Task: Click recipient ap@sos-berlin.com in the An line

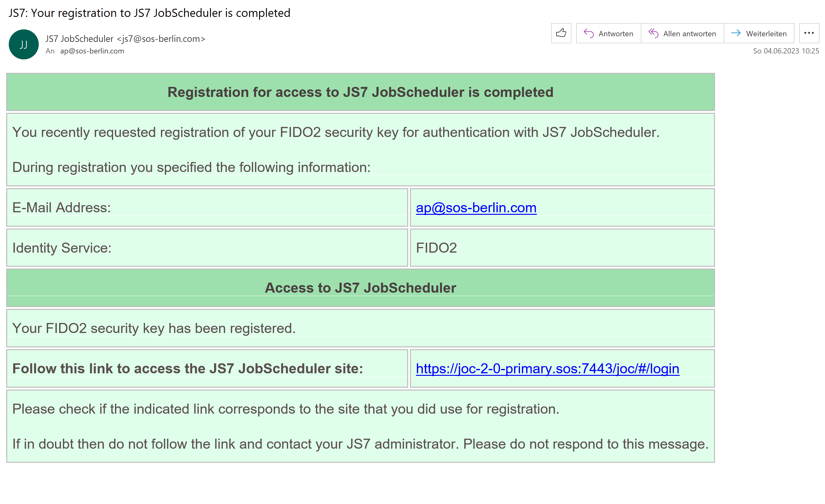Action: [x=92, y=51]
